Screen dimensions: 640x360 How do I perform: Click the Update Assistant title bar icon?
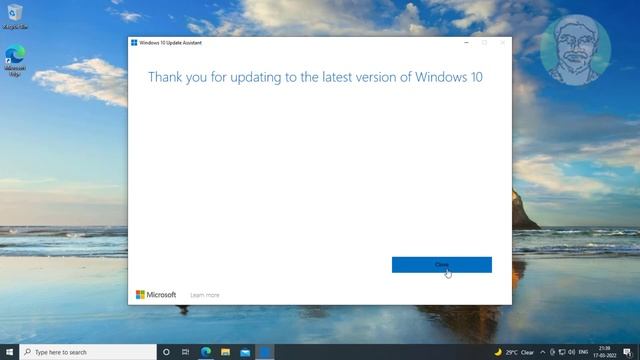[134, 42]
